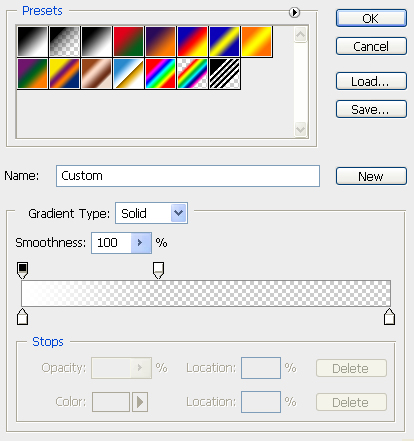Click the Name field containing Custom

coord(188,176)
